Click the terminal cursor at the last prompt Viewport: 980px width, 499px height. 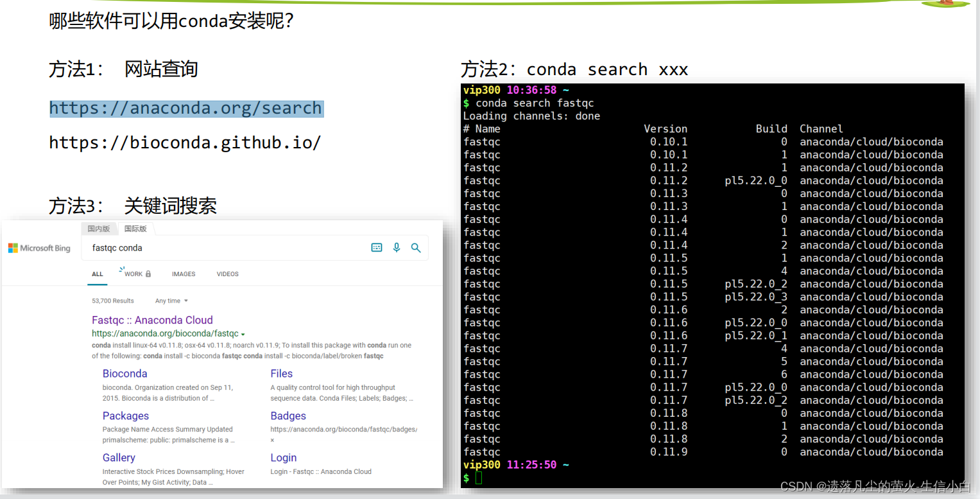click(479, 478)
